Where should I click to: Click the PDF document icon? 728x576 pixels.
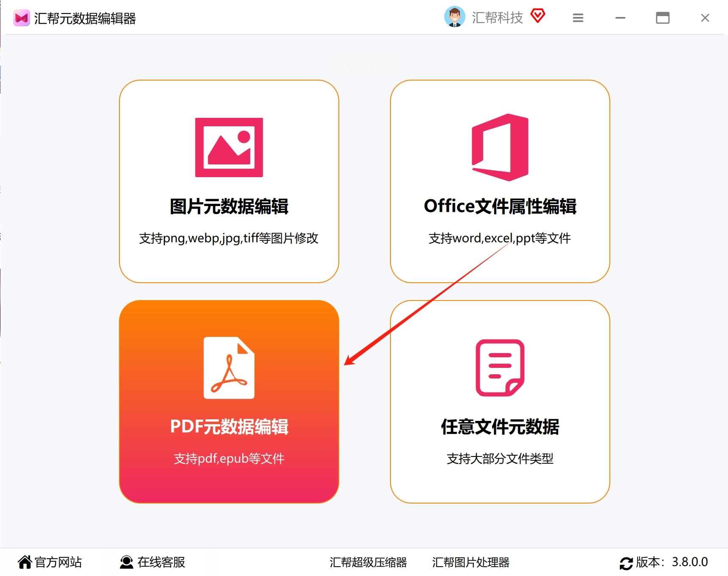229,367
